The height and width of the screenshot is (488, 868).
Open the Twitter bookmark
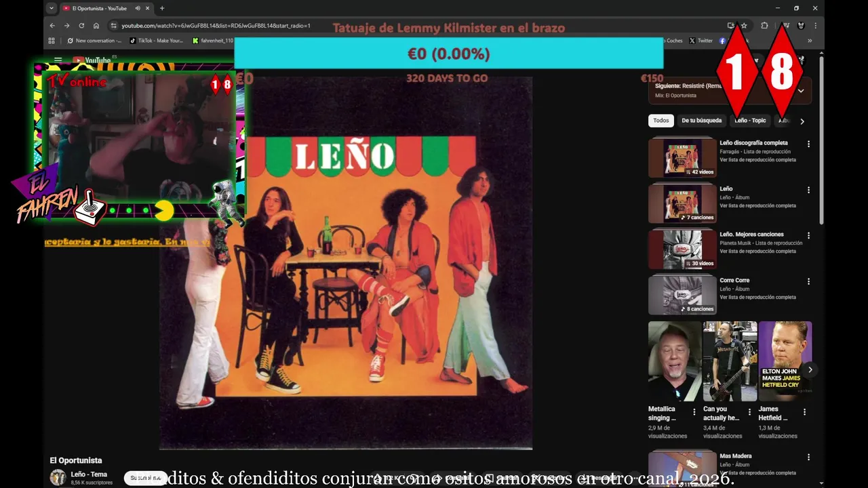click(701, 41)
